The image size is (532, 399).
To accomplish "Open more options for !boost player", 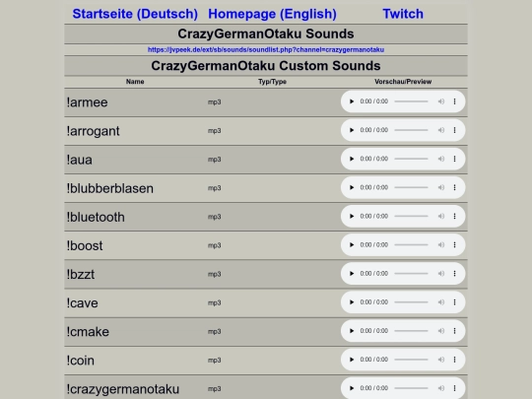I will [x=454, y=245].
